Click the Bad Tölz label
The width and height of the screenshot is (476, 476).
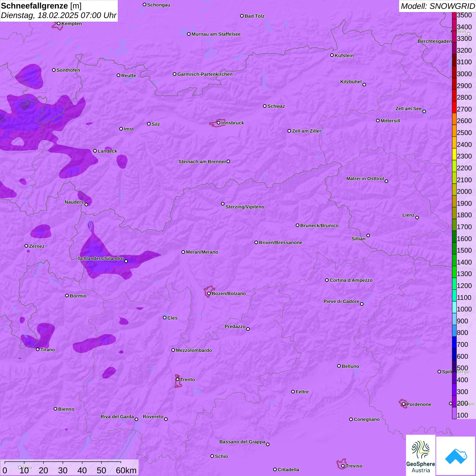[x=254, y=16]
